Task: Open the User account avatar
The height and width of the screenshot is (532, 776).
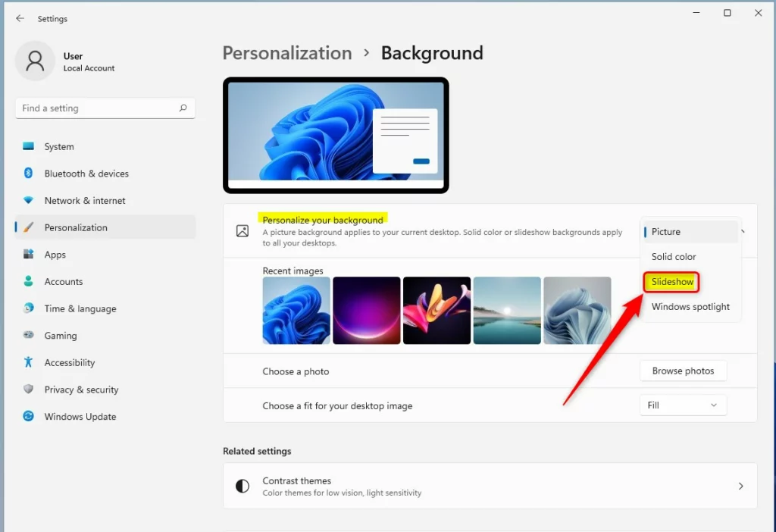Action: pos(35,61)
